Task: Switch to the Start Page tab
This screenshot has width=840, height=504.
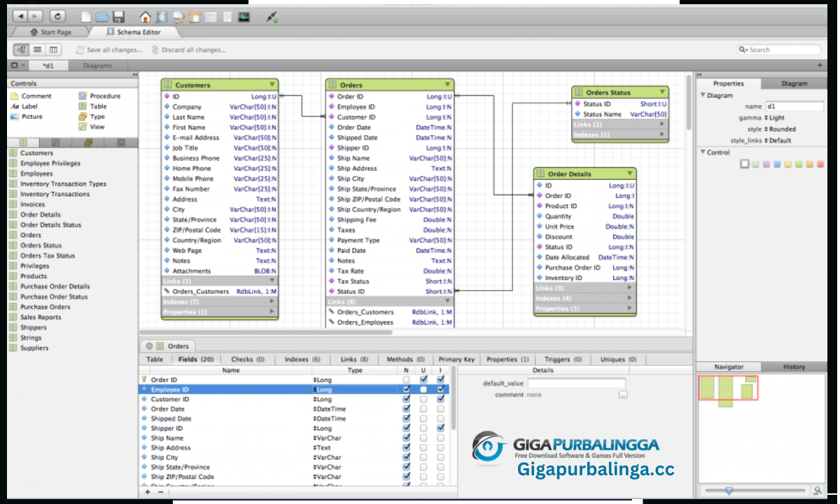Action: click(50, 32)
